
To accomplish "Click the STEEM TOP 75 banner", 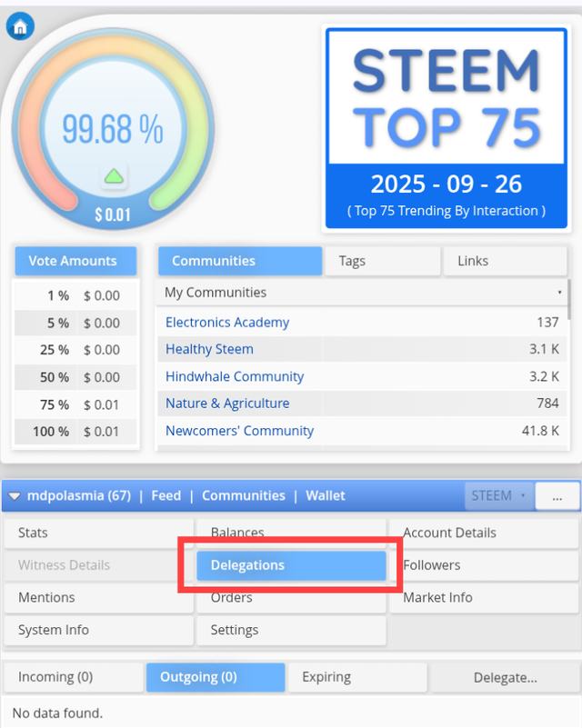I will click(x=446, y=128).
